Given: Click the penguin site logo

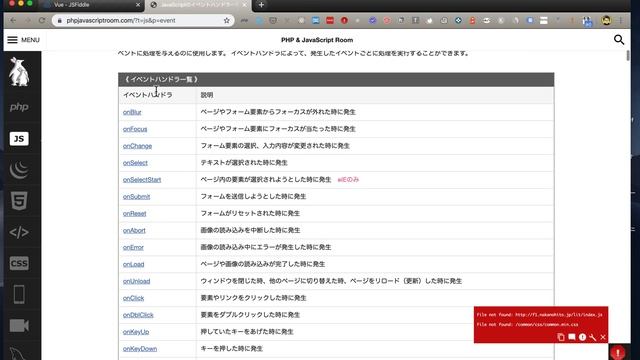Looking at the screenshot, I should (x=19, y=72).
